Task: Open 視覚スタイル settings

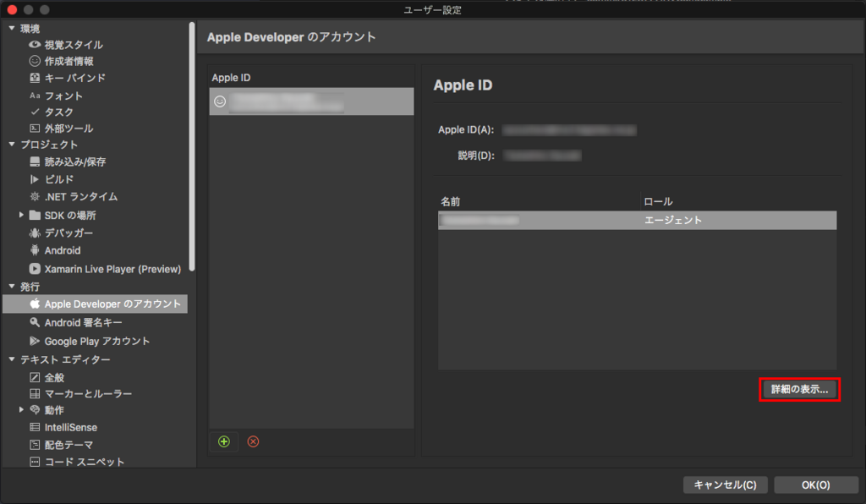Action: click(x=74, y=45)
